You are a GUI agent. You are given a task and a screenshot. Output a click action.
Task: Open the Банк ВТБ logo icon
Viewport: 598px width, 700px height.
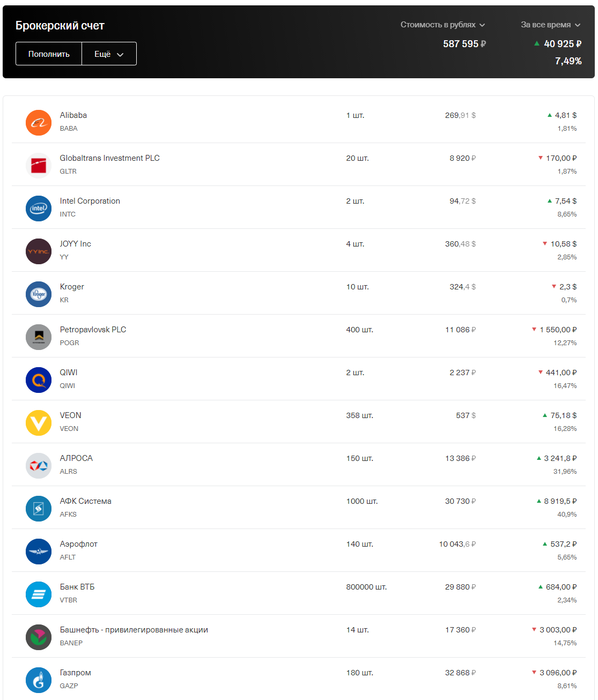(x=38, y=594)
